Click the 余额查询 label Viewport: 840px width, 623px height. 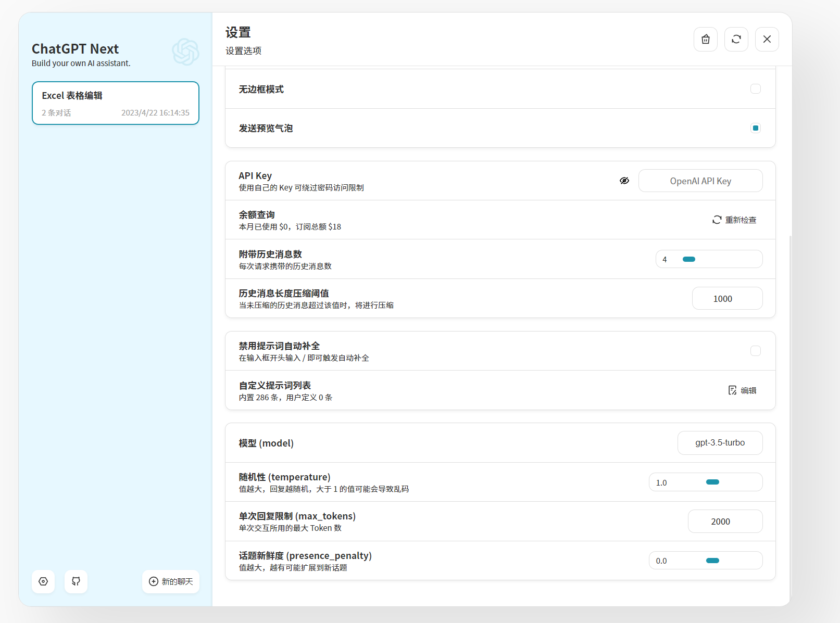click(x=257, y=214)
